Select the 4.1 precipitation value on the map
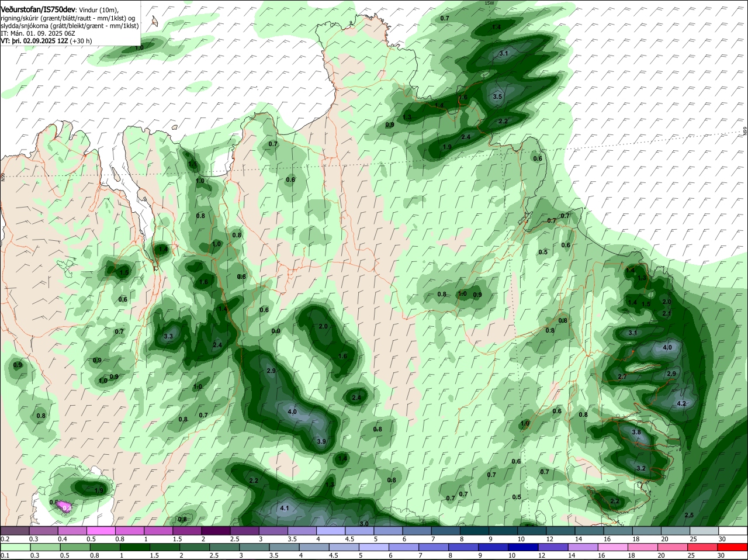 pyautogui.click(x=285, y=509)
